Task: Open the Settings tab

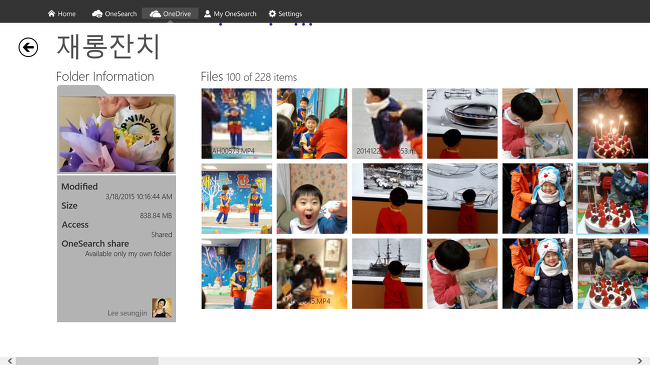Action: (285, 14)
